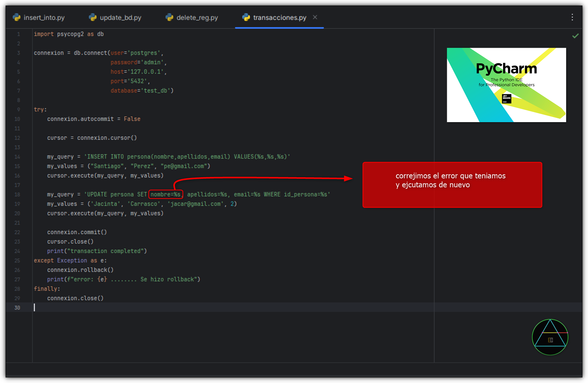Click 'connexion.rollback()' line
Image resolution: width=588 pixels, height=383 pixels.
[80, 270]
